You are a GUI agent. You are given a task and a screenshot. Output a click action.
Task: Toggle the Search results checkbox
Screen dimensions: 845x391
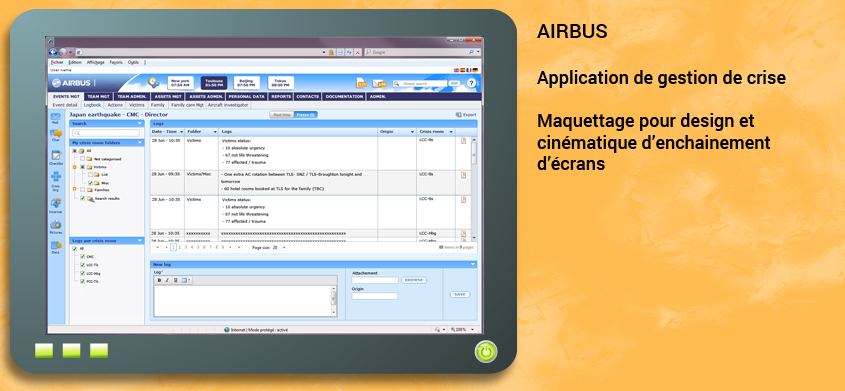82,198
